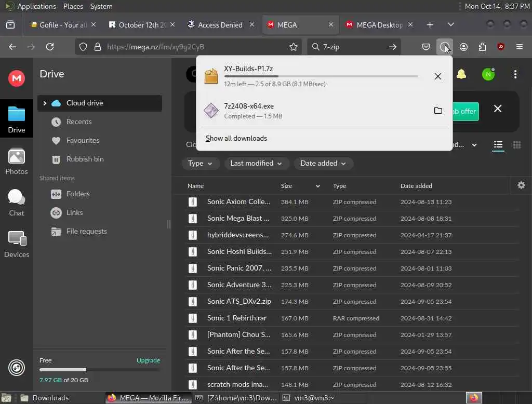Bookmark this page with the star
This screenshot has width=532, height=404.
pos(293,47)
